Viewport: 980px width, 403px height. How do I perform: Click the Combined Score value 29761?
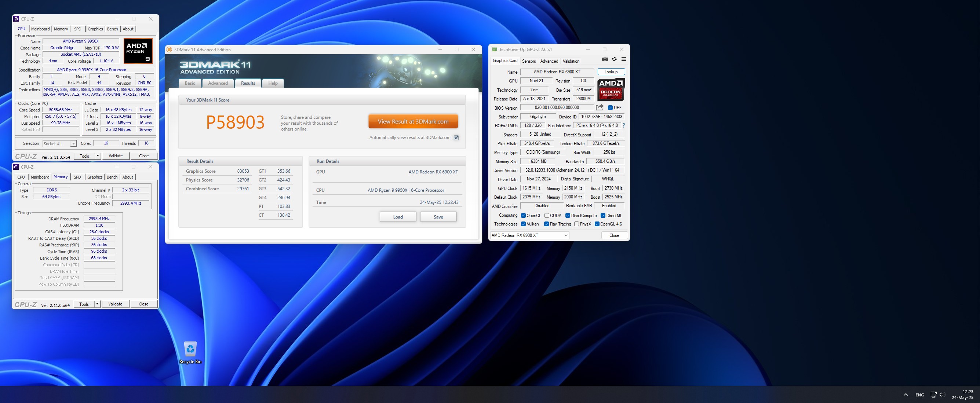[x=243, y=189]
